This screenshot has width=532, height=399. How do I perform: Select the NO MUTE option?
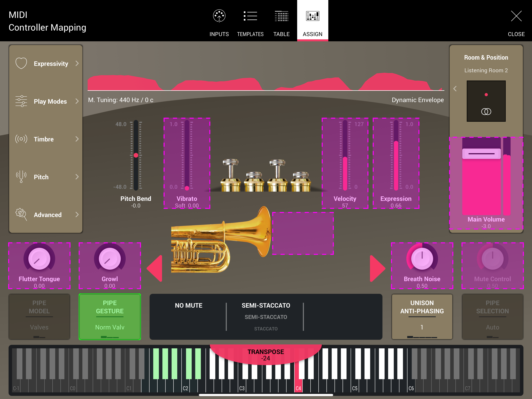188,305
